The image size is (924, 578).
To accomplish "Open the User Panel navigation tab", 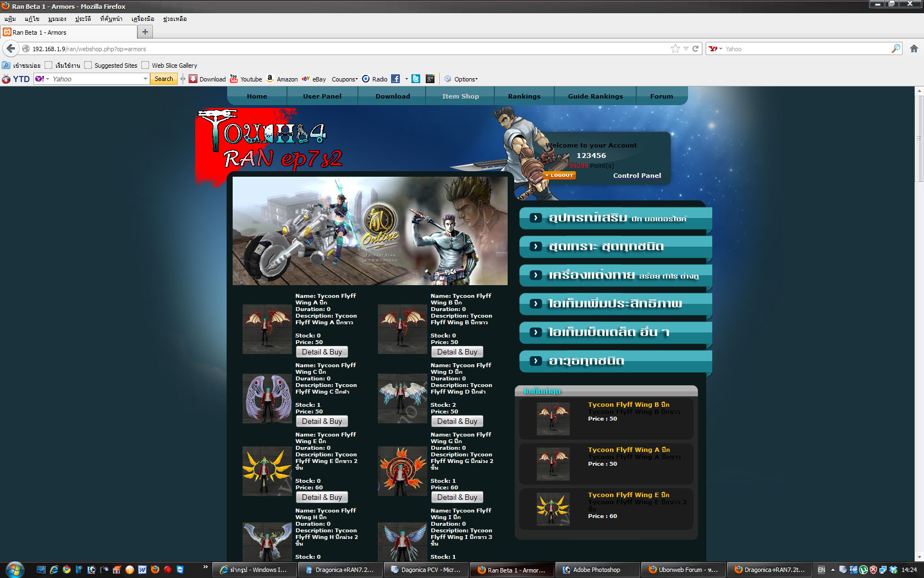I will click(x=322, y=96).
